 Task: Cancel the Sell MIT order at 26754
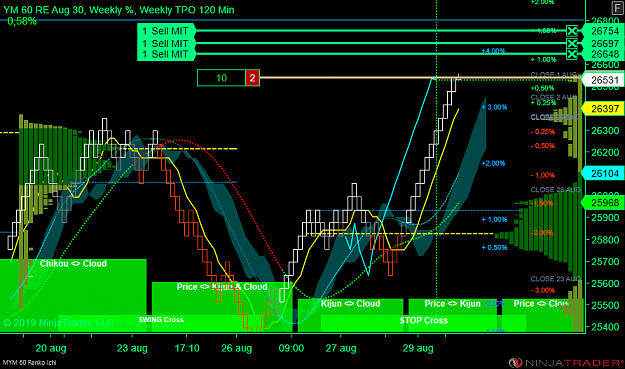pyautogui.click(x=572, y=31)
